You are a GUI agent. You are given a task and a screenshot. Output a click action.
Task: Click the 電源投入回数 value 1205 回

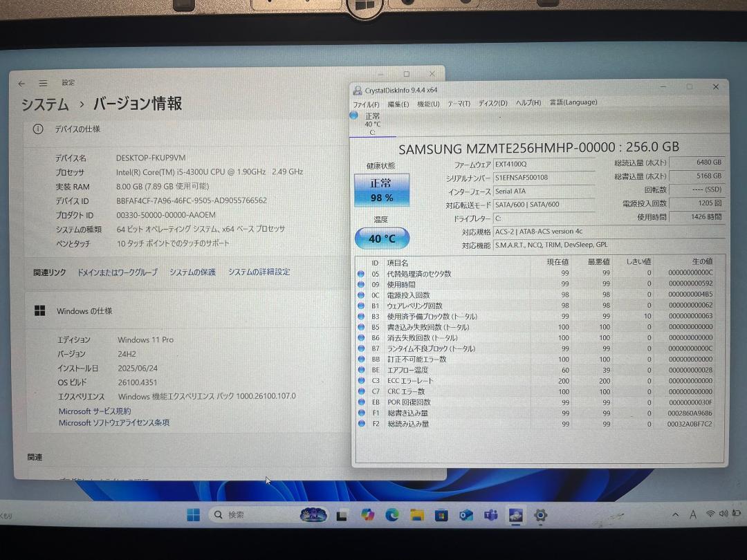(x=697, y=203)
